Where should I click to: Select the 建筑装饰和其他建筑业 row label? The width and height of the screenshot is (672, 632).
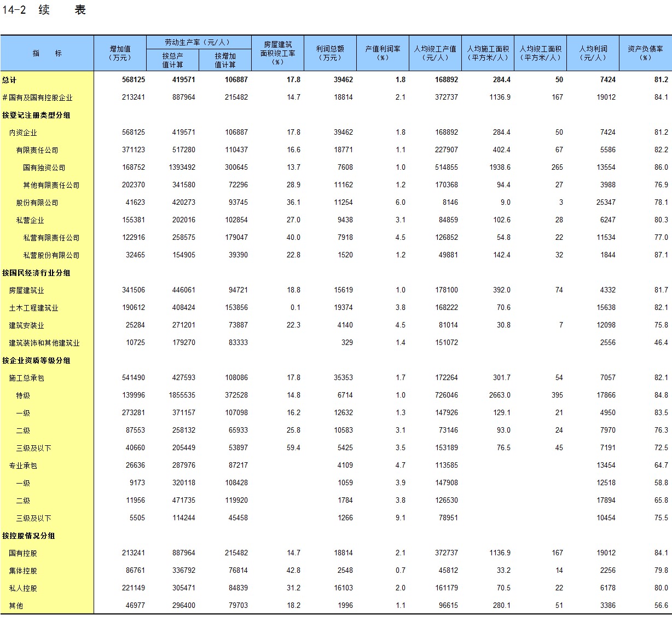[44, 343]
